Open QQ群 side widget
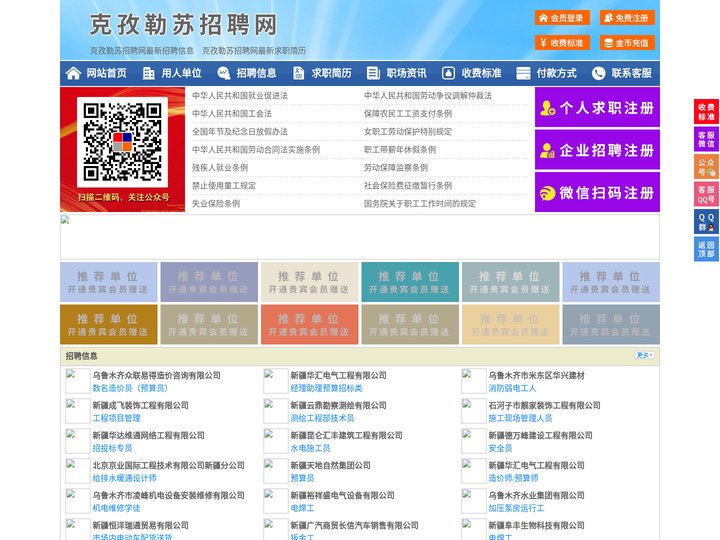Image resolution: width=720 pixels, height=540 pixels. pos(706,222)
